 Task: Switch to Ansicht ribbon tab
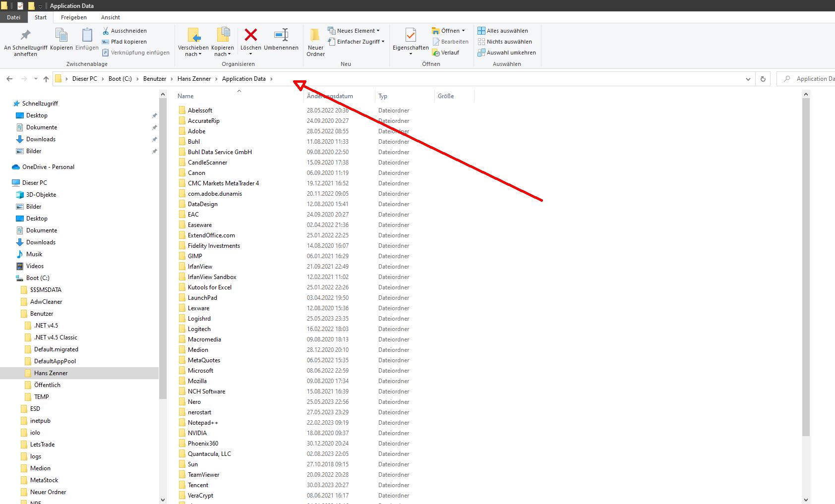(x=111, y=17)
